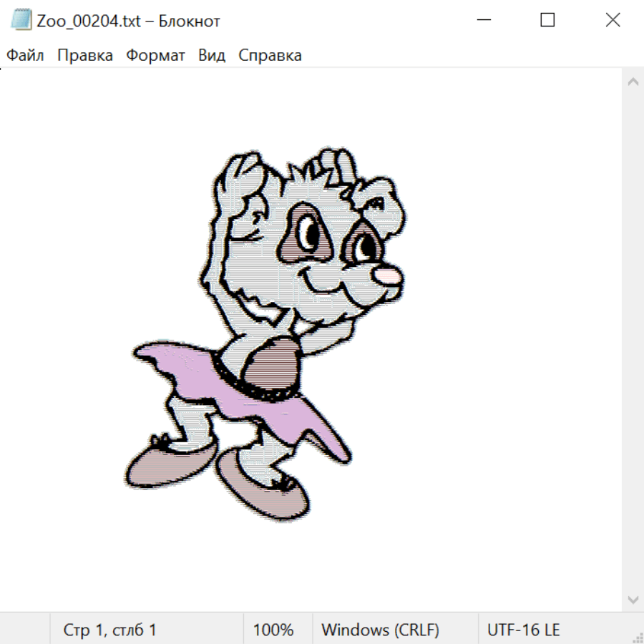The width and height of the screenshot is (644, 644).
Task: Click the UTF-16 LE encoding field
Action: pos(523,630)
